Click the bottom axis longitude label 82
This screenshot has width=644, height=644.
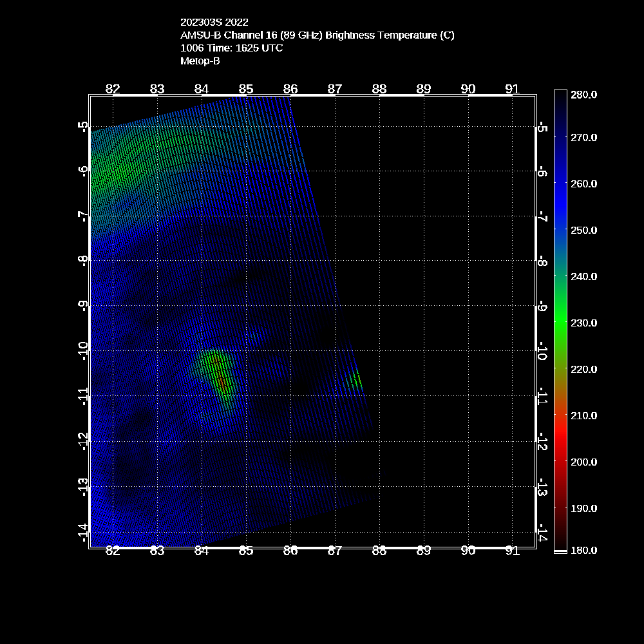tap(113, 551)
